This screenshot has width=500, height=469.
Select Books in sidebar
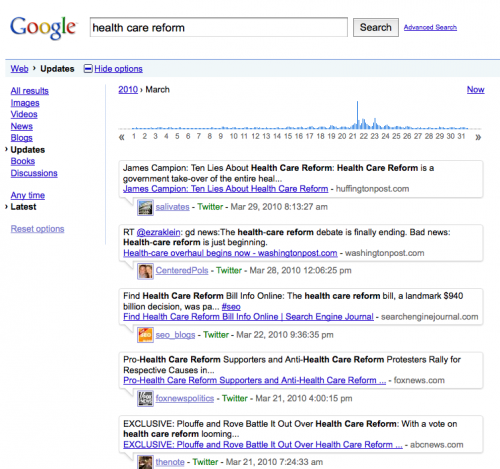pos(23,161)
